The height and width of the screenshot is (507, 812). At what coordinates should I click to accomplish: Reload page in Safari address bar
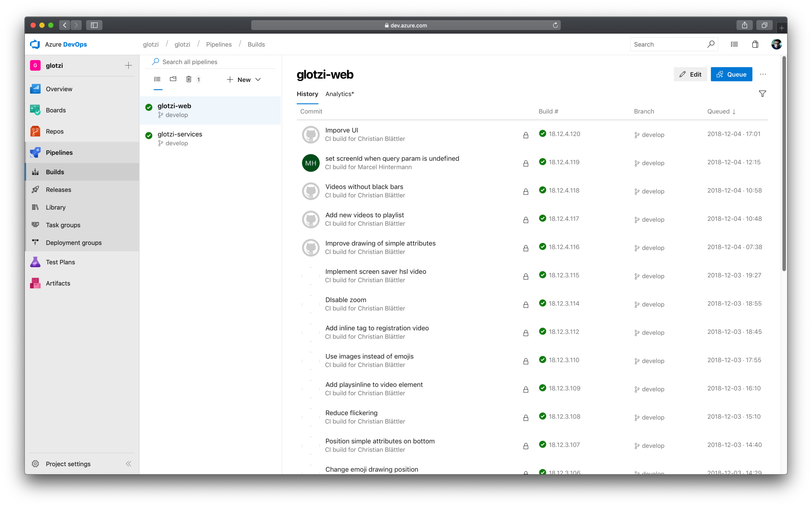(x=555, y=25)
